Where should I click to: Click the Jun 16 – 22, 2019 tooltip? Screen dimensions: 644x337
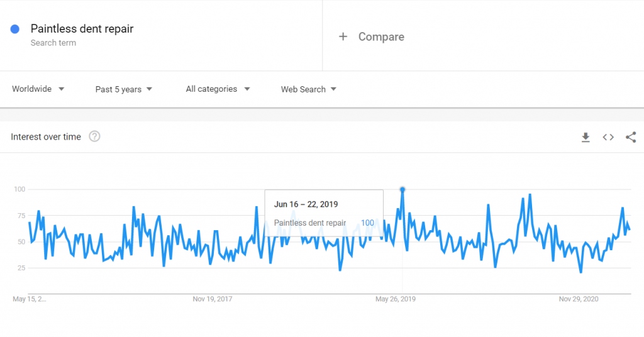pos(324,213)
